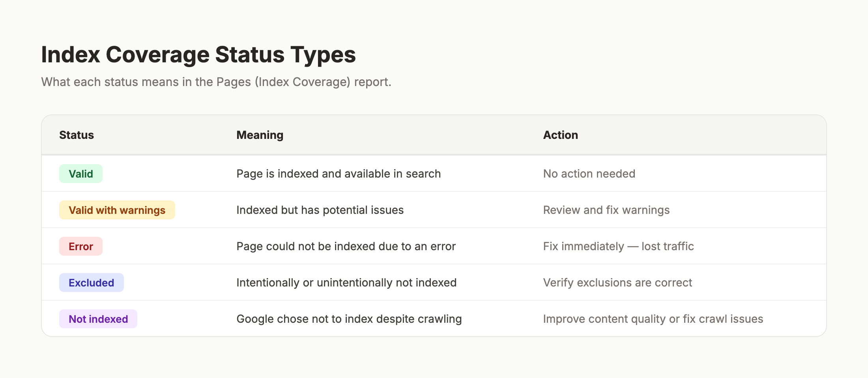Click 'Improve content quality or fix crawl issues'

pos(653,319)
